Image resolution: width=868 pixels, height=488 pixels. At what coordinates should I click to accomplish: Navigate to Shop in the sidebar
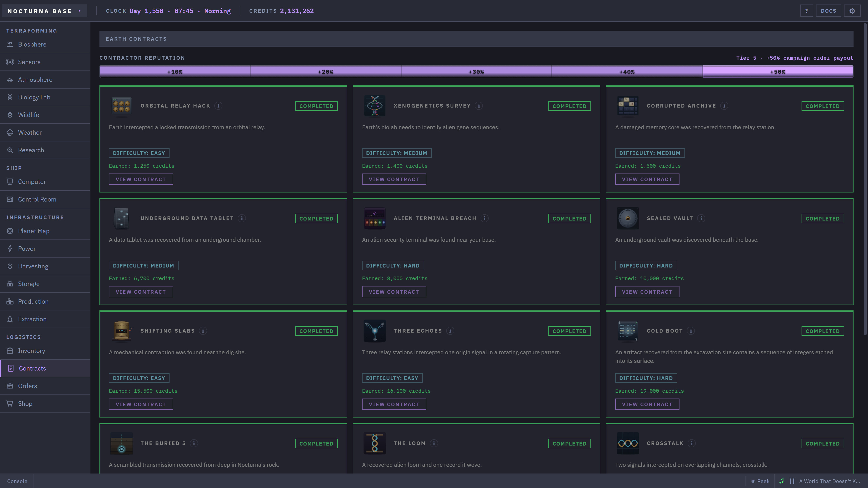[45, 404]
